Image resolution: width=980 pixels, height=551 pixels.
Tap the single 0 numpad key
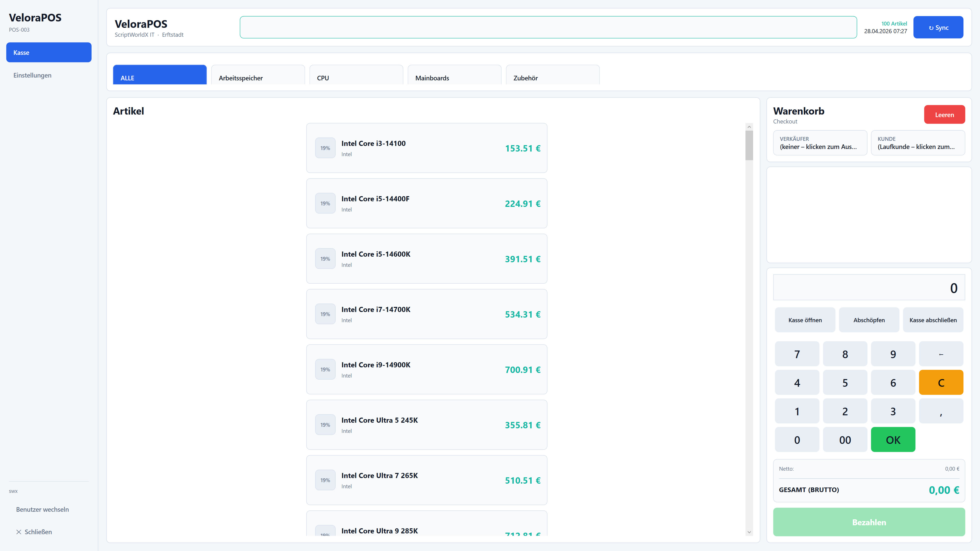coord(797,440)
